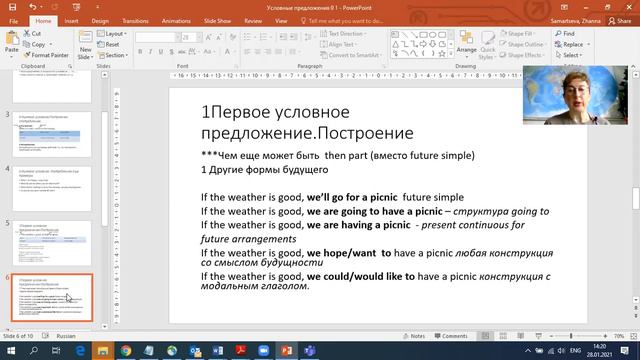This screenshot has height=360, width=640.
Task: Open the font size dropdown
Action: pos(199,38)
